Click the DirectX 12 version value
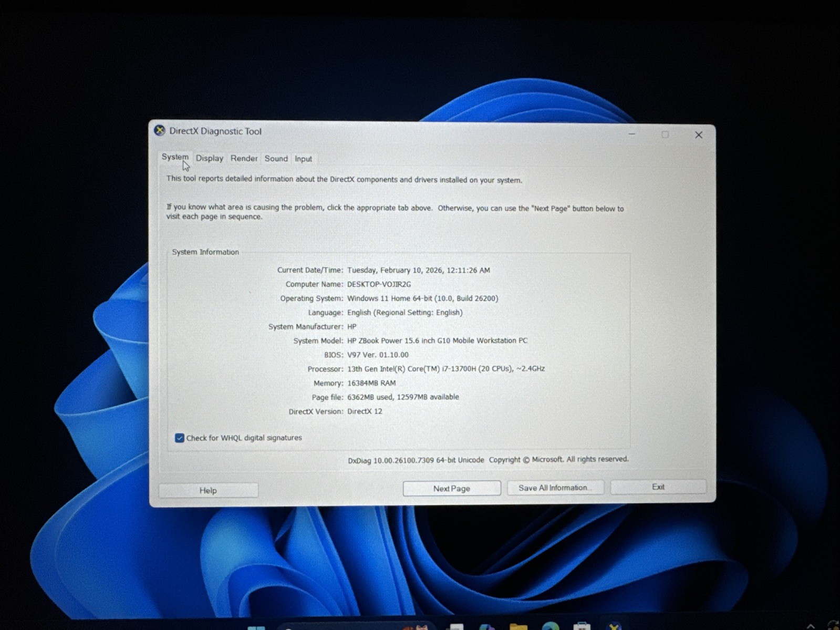 point(365,411)
